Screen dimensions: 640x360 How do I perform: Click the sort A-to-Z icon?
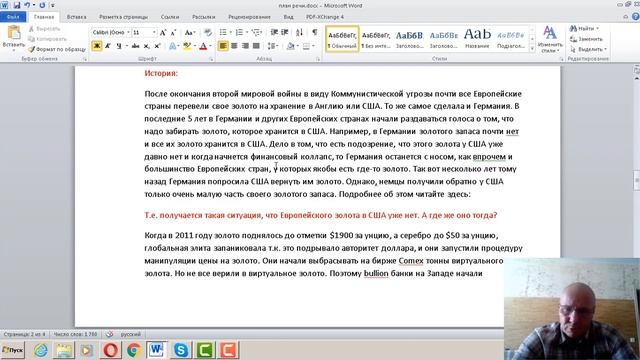[x=299, y=32]
